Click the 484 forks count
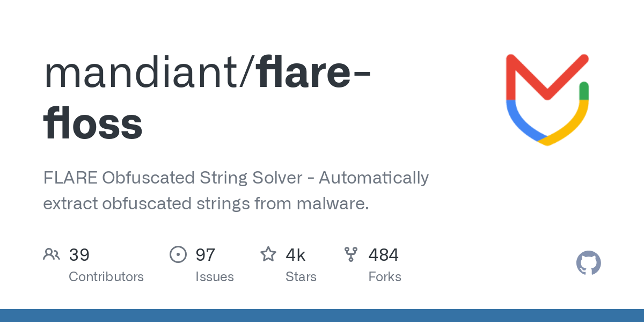Viewport: 644px width, 322px height. pyautogui.click(x=383, y=255)
